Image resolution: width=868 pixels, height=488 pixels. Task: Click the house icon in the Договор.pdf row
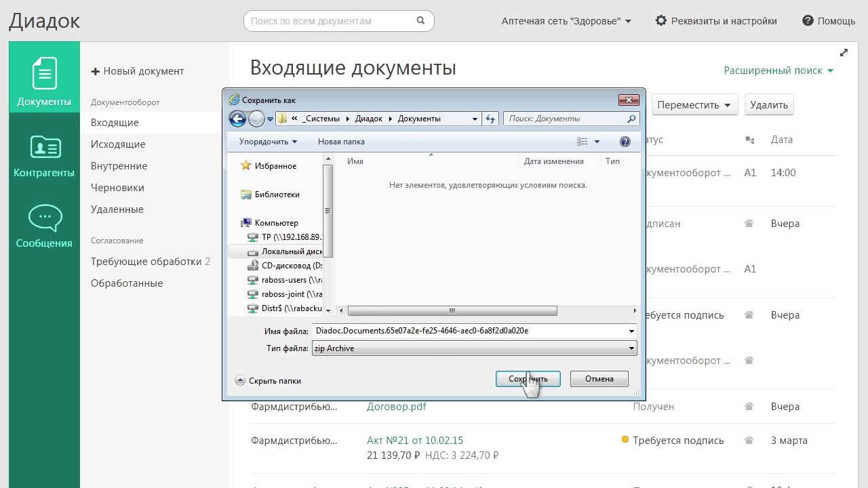coord(749,407)
